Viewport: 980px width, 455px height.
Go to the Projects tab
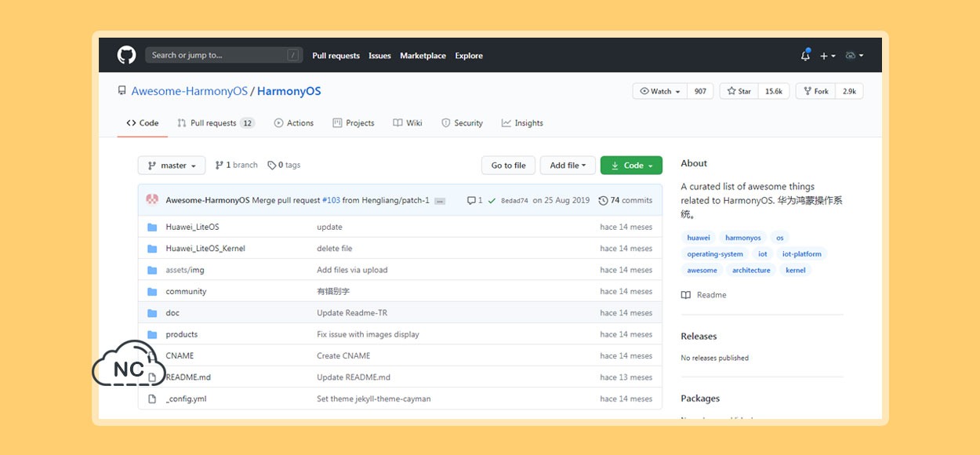click(x=354, y=123)
